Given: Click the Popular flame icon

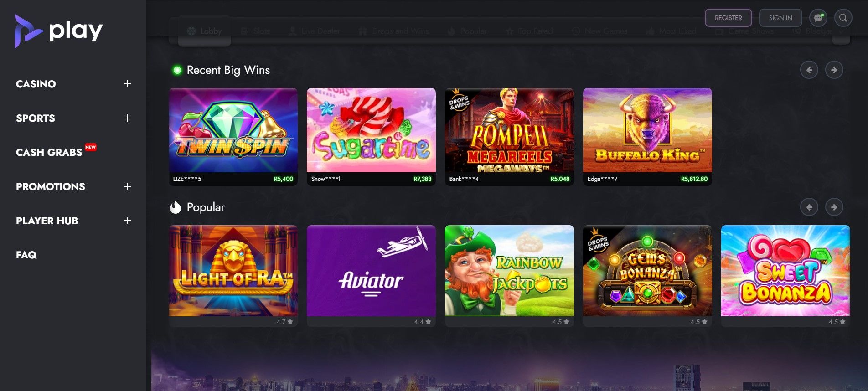Looking at the screenshot, I should 176,207.
